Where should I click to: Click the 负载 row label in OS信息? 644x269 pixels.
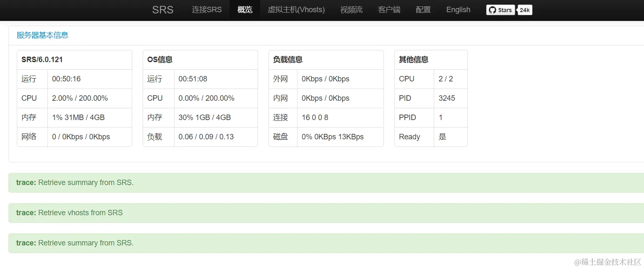155,137
